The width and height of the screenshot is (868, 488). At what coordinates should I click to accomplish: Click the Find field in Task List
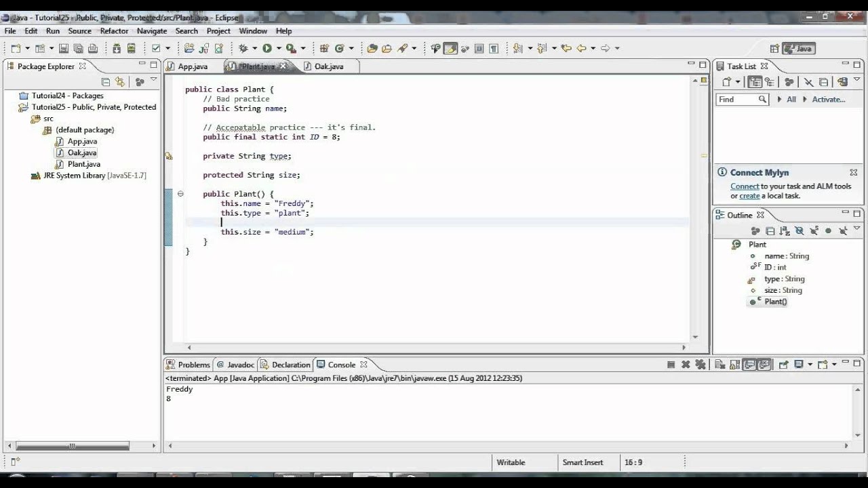742,99
